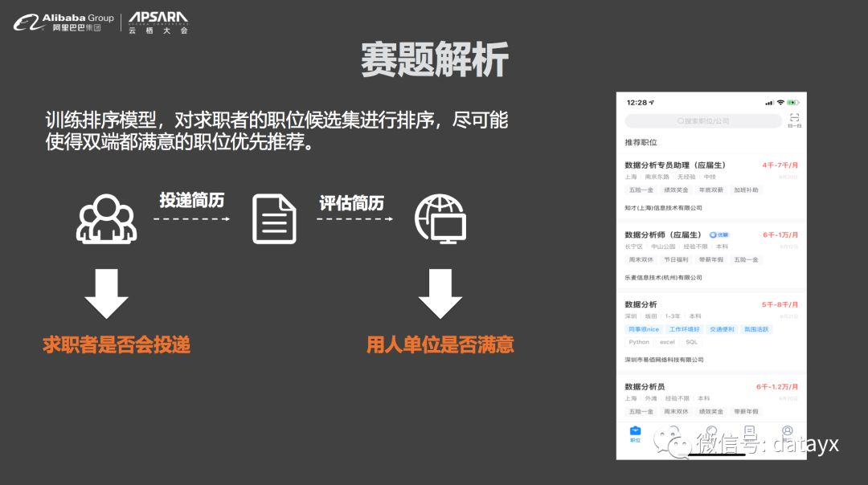Click company name 深圳市易佰网络科技有限公司
The width and height of the screenshot is (868, 485).
[x=665, y=360]
